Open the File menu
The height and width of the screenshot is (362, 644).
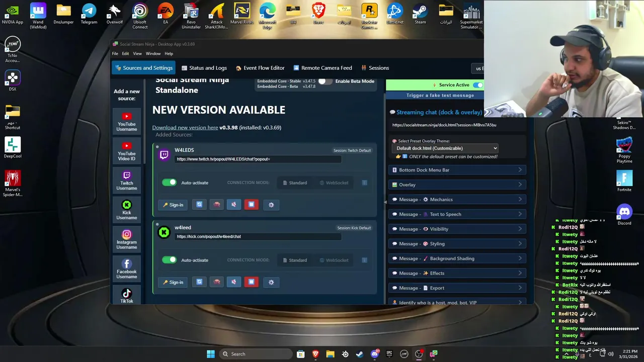tap(115, 54)
